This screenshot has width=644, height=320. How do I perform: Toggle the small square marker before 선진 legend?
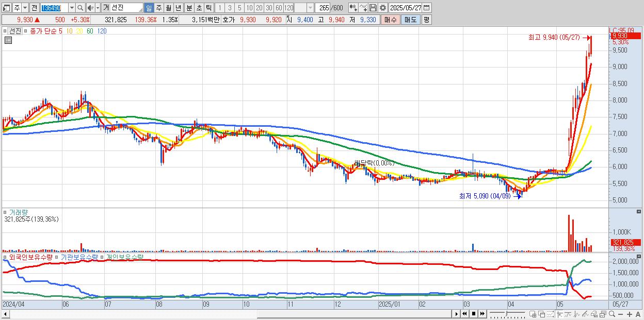[6, 31]
